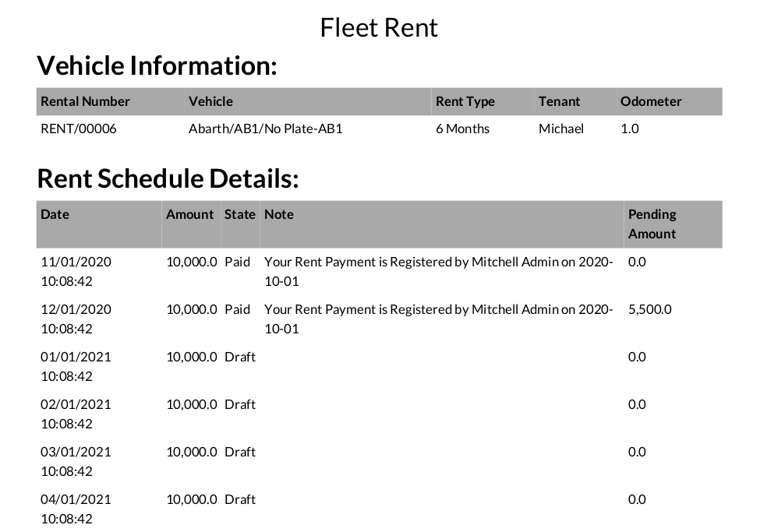Select rental number RENT/00006
The width and height of the screenshot is (760, 532).
pyautogui.click(x=79, y=129)
